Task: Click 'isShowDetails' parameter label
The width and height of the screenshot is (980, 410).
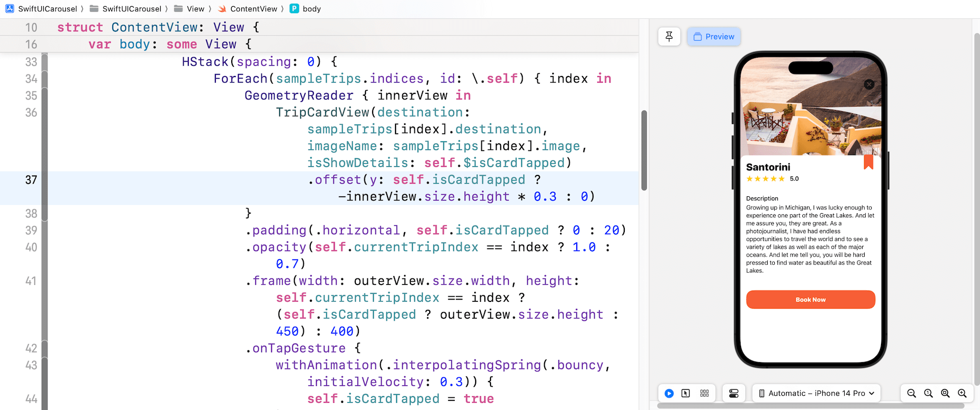Action: click(x=358, y=163)
